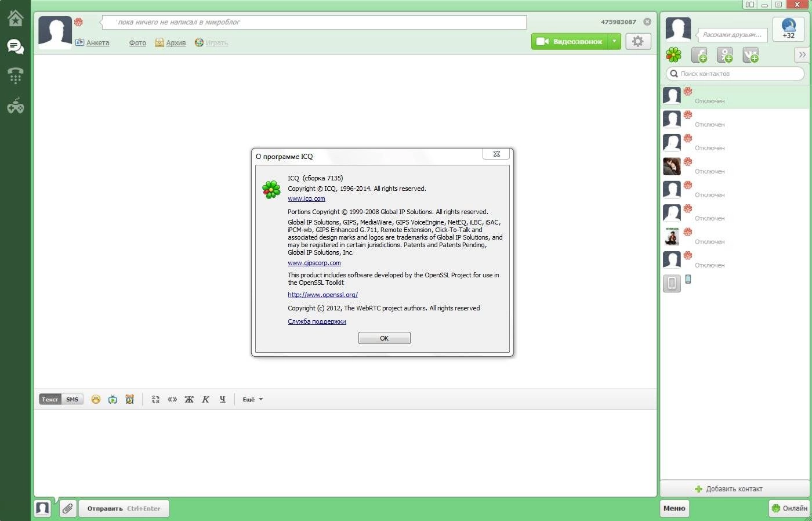Viewport: 812px width, 521px height.
Task: Switch message mode to SMS
Action: (72, 399)
